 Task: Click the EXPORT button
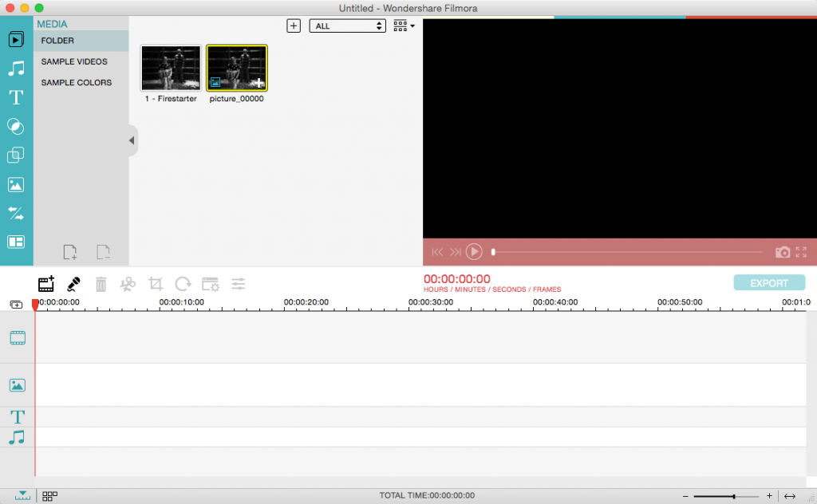click(x=769, y=283)
